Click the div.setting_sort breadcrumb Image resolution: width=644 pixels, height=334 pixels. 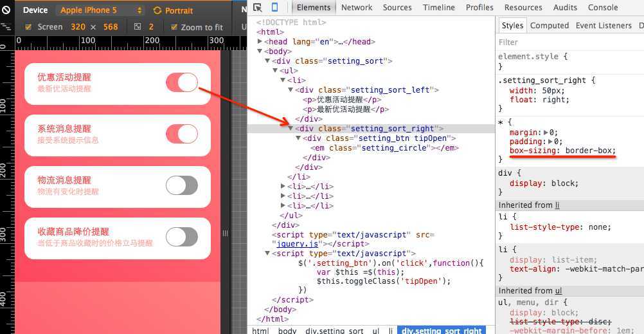point(334,330)
